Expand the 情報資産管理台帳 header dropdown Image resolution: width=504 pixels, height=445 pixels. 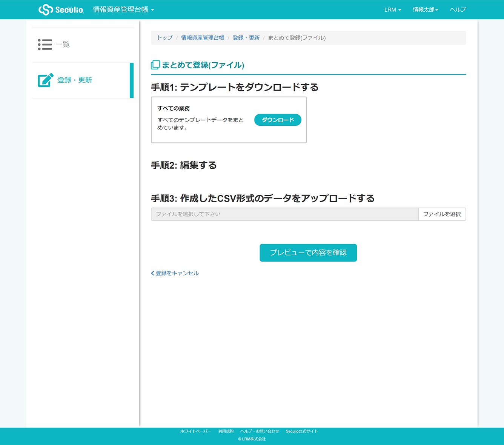[123, 9]
